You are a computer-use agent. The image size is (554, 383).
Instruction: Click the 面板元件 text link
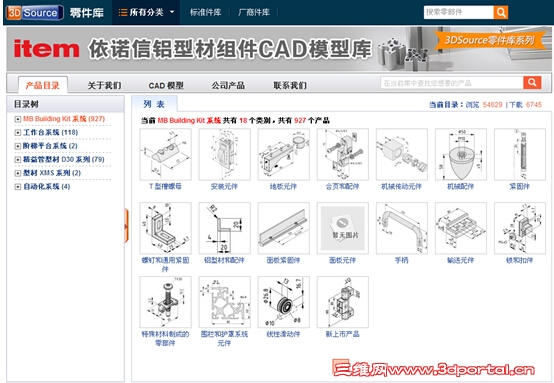pos(342,260)
